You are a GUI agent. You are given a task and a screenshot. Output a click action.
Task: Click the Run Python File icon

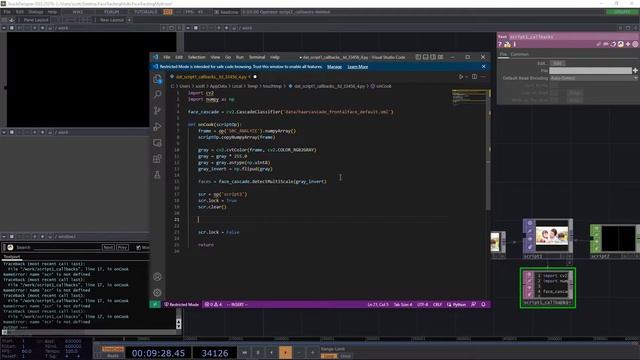click(461, 77)
